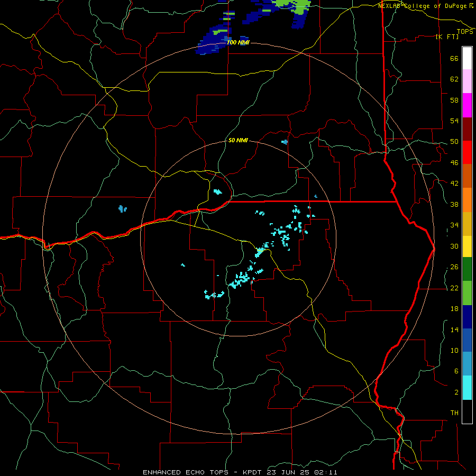Click the 'TH' legend label
The height and width of the screenshot is (476, 476).
click(454, 413)
